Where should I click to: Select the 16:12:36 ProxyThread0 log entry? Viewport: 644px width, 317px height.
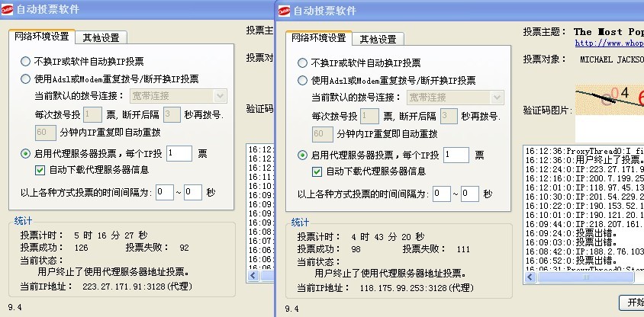pos(584,151)
